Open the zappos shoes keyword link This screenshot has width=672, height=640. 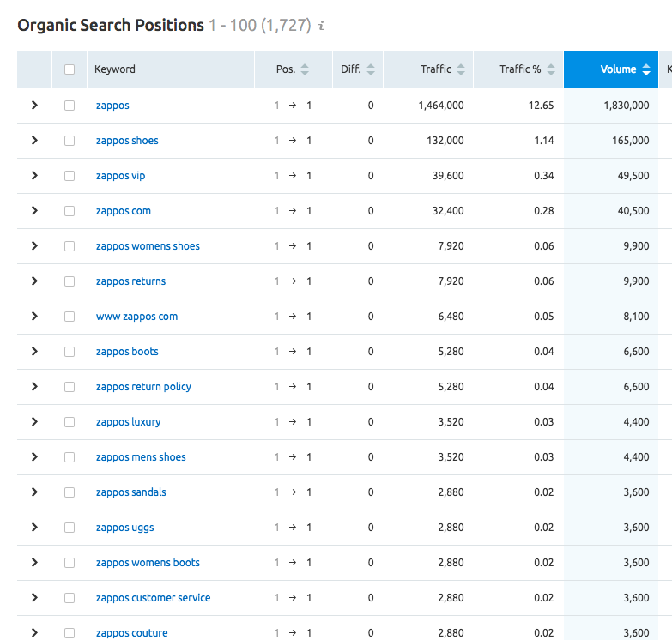pos(127,141)
